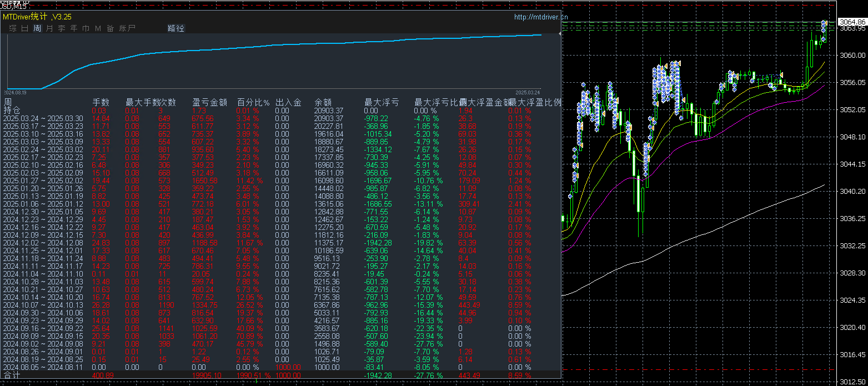868x386 pixels.
Task: Click the 百分比% column header
Action: click(253, 102)
